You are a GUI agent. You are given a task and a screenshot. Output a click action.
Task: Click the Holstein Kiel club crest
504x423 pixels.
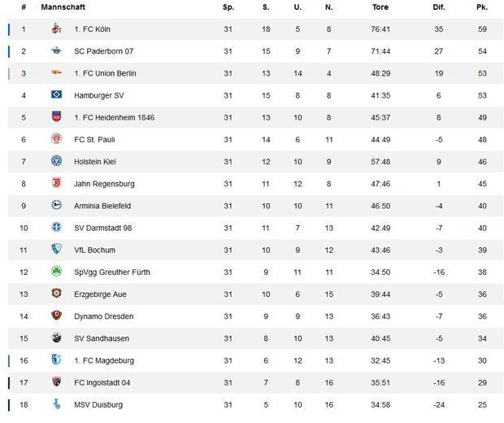[x=56, y=161]
